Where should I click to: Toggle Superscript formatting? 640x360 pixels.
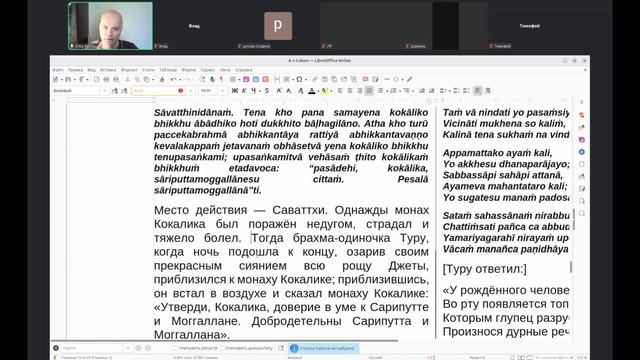coord(279,91)
